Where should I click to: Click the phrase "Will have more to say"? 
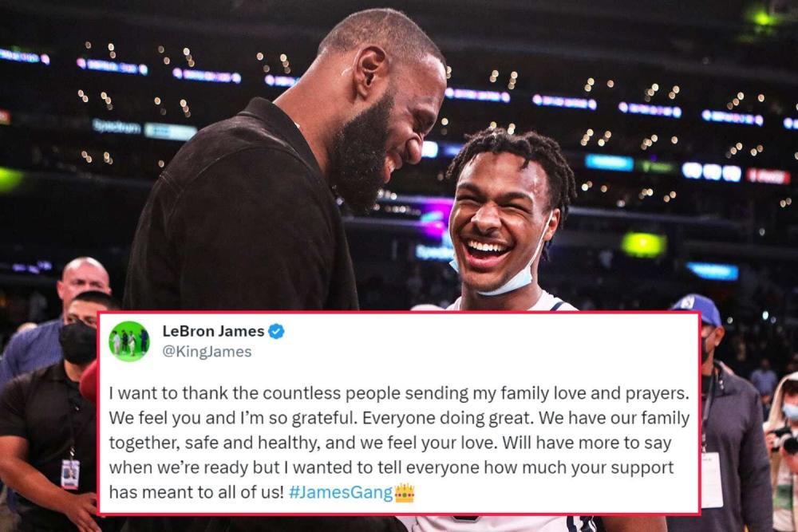coord(587,443)
